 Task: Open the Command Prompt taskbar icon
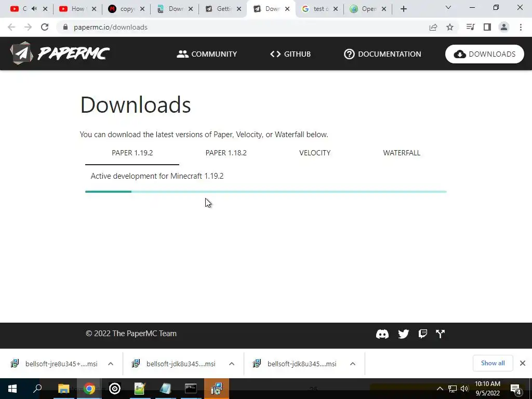191,389
